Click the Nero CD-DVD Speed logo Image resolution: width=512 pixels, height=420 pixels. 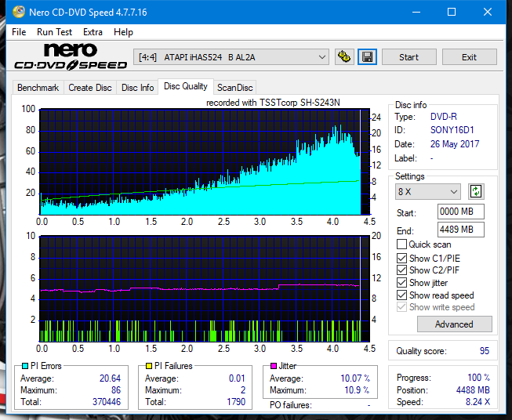click(x=71, y=57)
